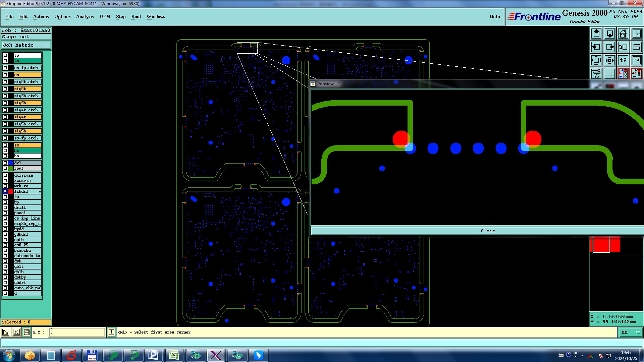
Task: Open the Job Matrix selector
Action: 26,45
